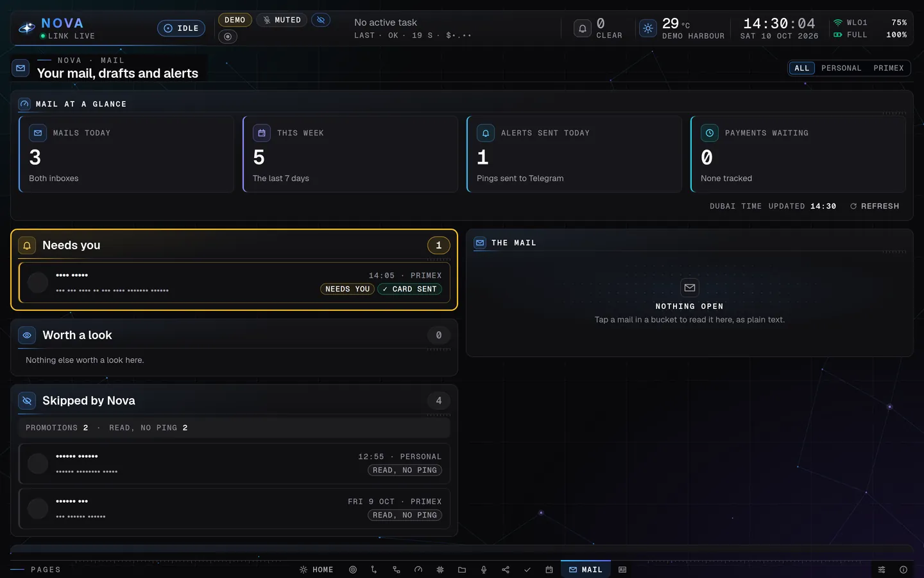924x578 pixels.
Task: Click the THIS WEEK stat card
Action: pos(350,154)
